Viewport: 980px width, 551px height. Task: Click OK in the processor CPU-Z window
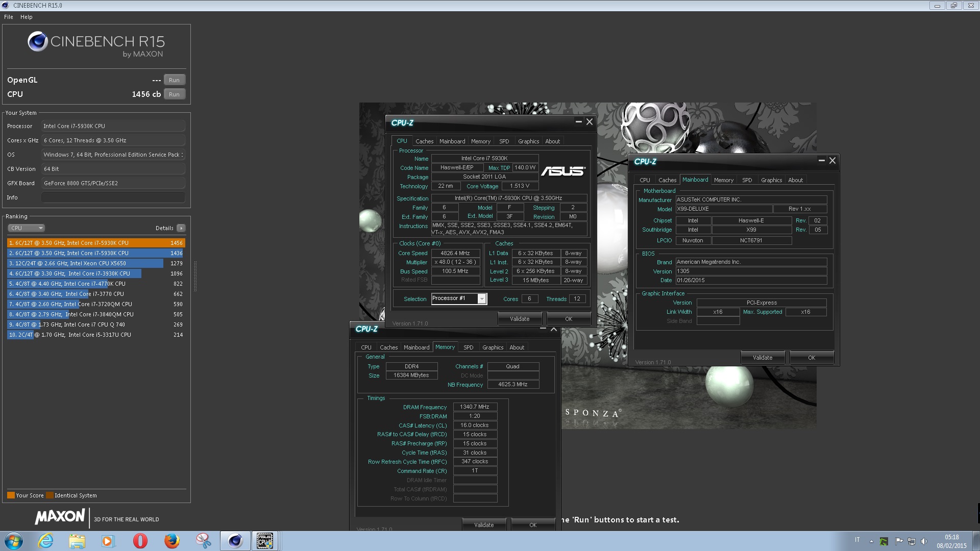click(x=569, y=319)
